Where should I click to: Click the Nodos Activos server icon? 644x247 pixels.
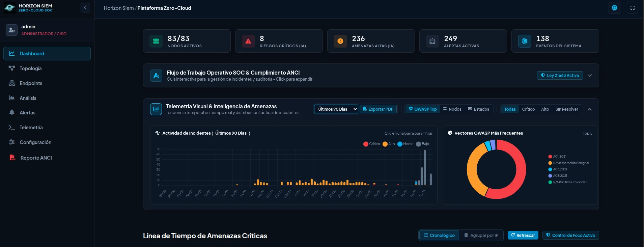coord(156,41)
